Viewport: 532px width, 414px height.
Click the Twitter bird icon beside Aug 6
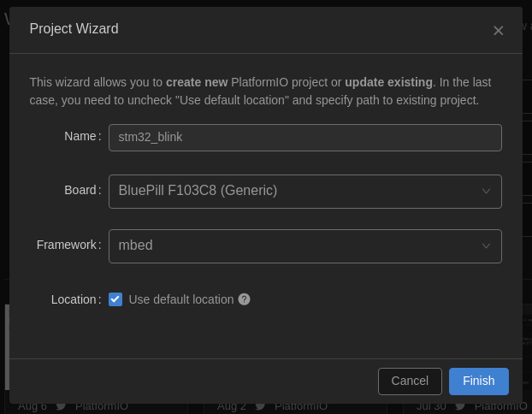(61, 406)
